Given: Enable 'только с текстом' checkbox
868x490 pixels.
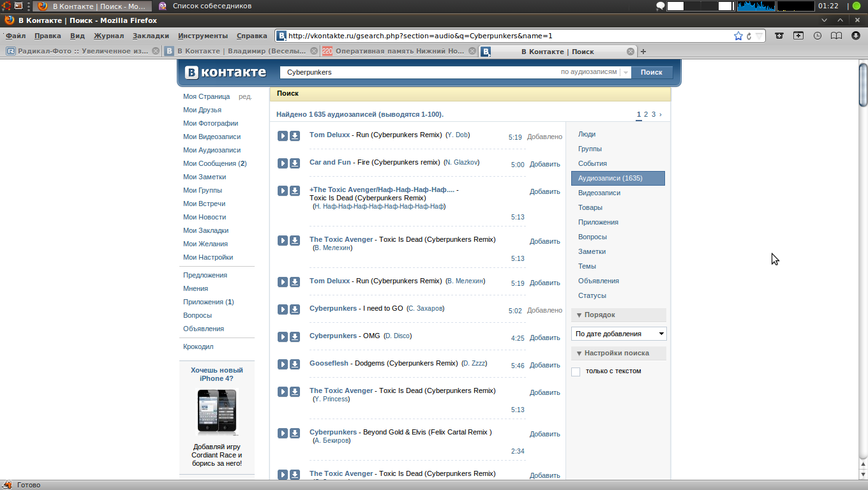Looking at the screenshot, I should [x=576, y=372].
